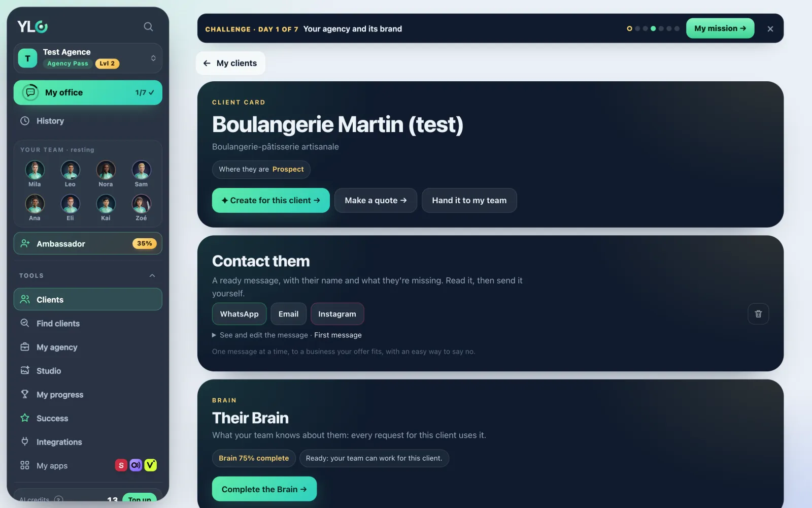The image size is (812, 508).
Task: Open the Ambassador 35% item
Action: [88, 244]
